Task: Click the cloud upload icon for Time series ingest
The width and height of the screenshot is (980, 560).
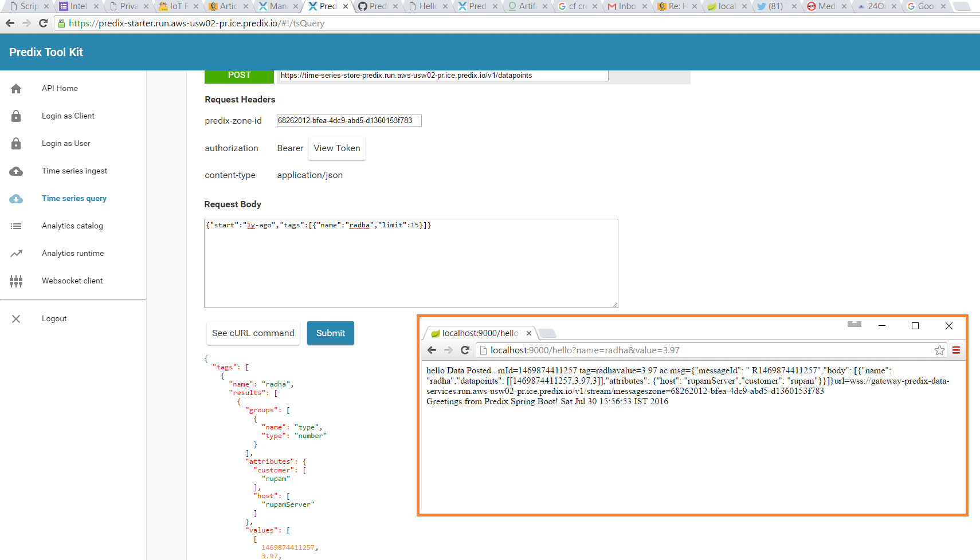Action: point(16,171)
